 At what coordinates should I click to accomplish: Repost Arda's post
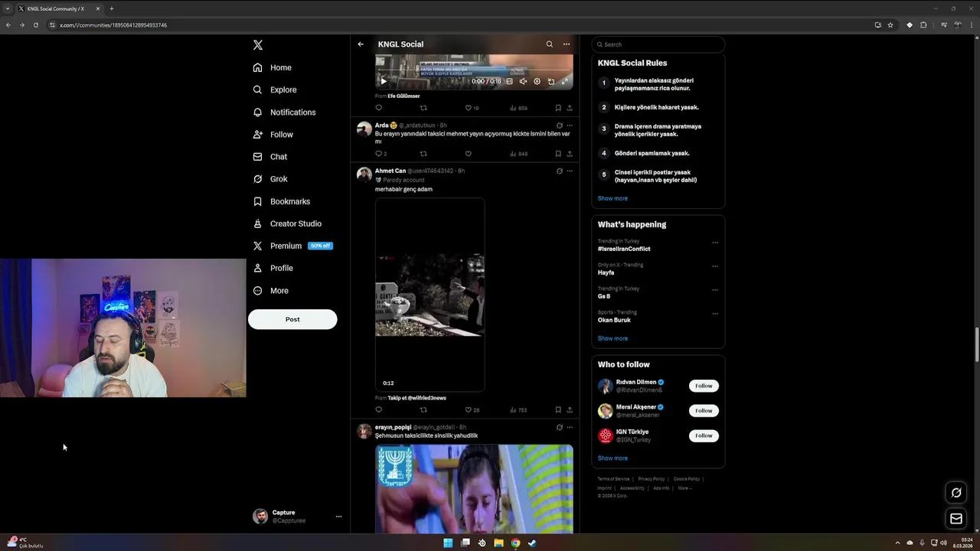[x=423, y=154]
